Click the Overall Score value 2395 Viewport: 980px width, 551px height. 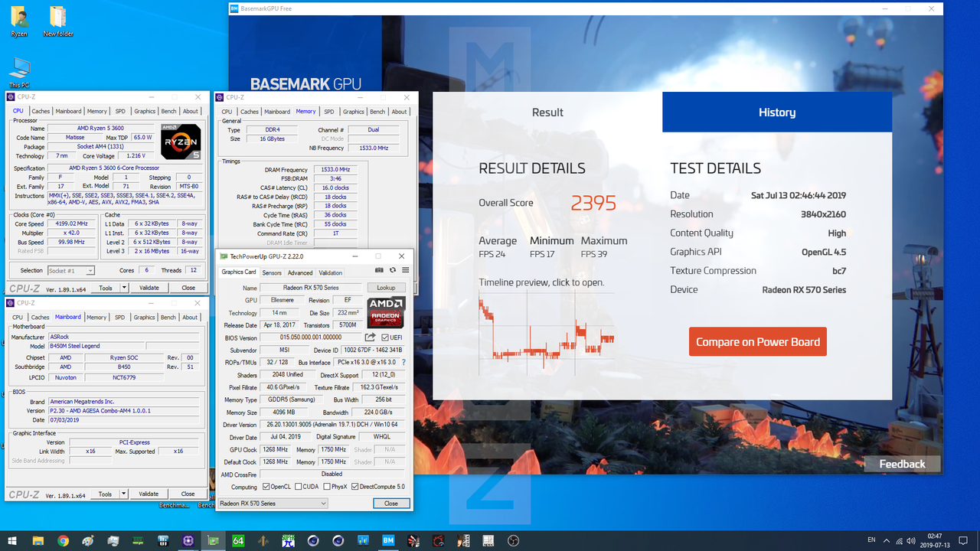(593, 203)
